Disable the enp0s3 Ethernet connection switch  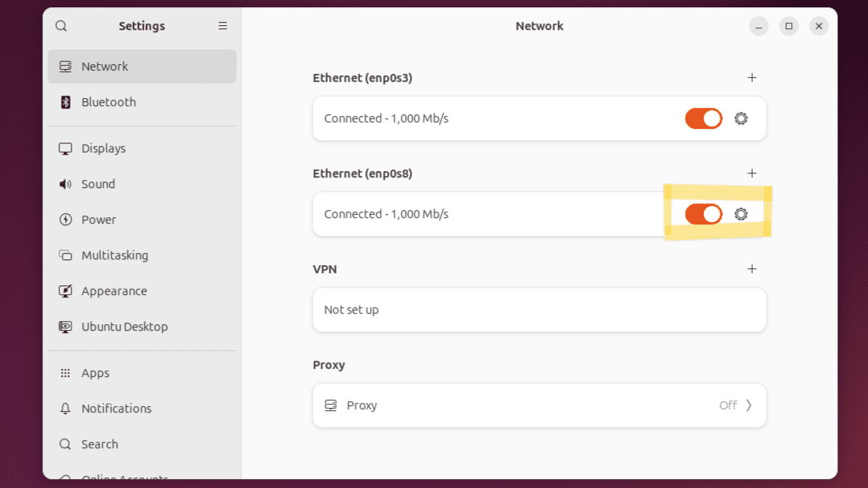[x=703, y=118]
